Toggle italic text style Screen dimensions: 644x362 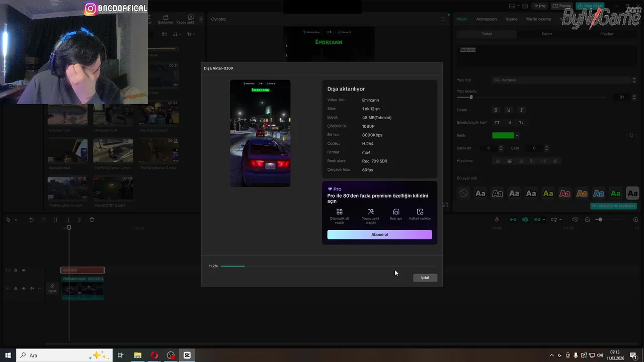click(521, 110)
